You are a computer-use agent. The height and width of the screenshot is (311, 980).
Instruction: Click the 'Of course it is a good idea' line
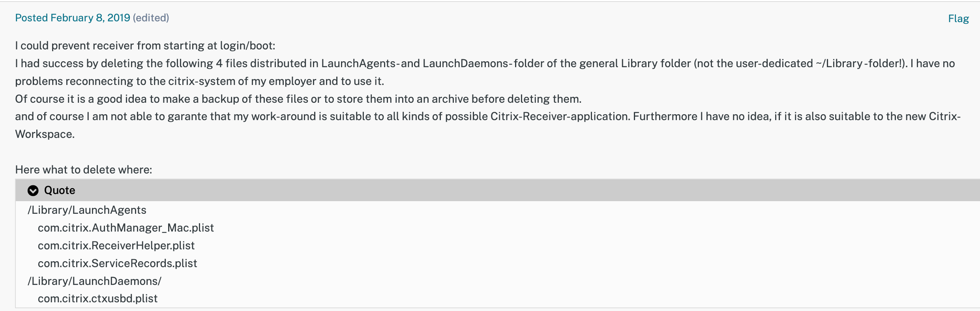point(298,99)
